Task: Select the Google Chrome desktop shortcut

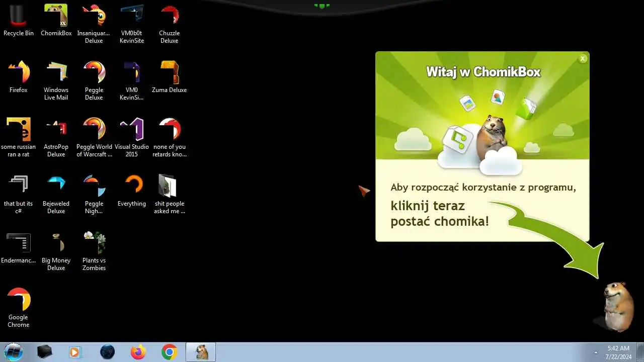Action: (x=19, y=308)
